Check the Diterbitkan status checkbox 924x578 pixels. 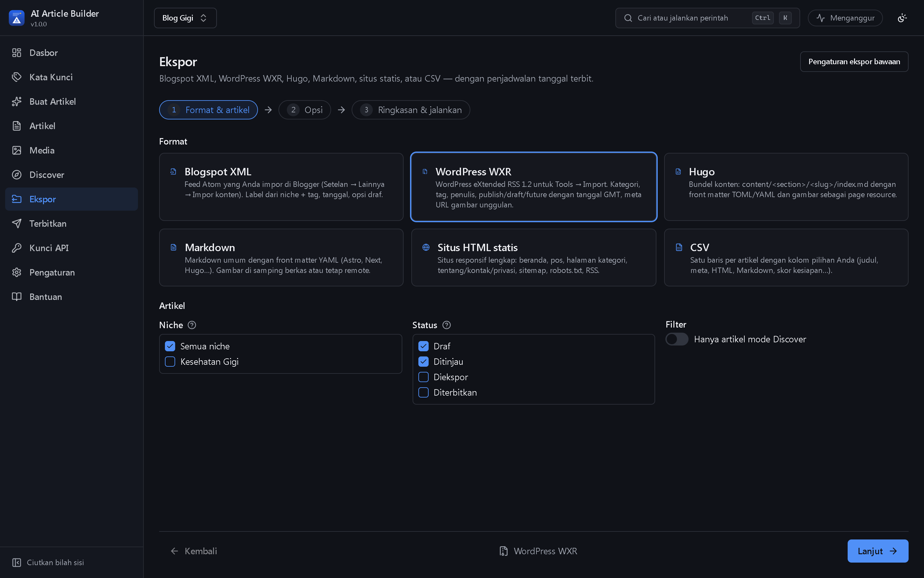[424, 393]
